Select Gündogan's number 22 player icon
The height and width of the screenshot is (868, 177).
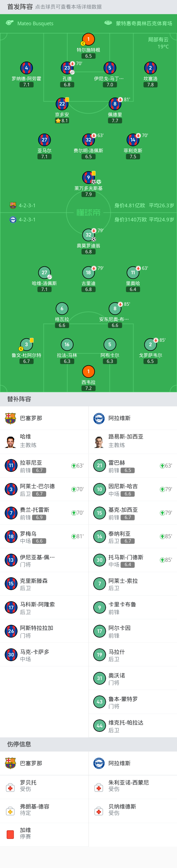pos(62,104)
